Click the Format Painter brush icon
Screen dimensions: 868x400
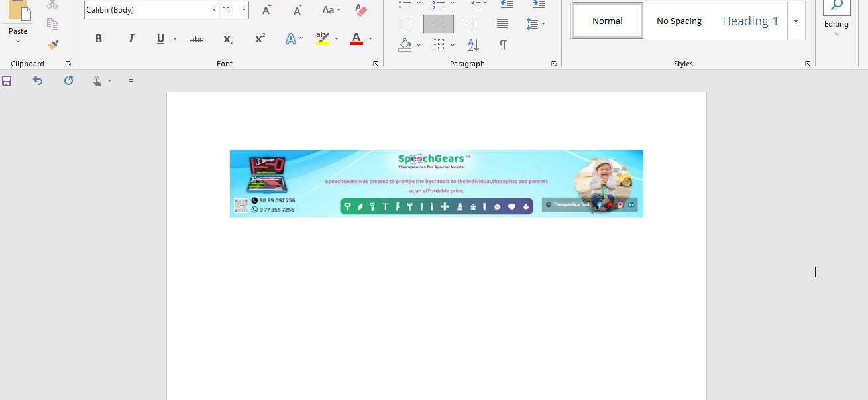(53, 45)
